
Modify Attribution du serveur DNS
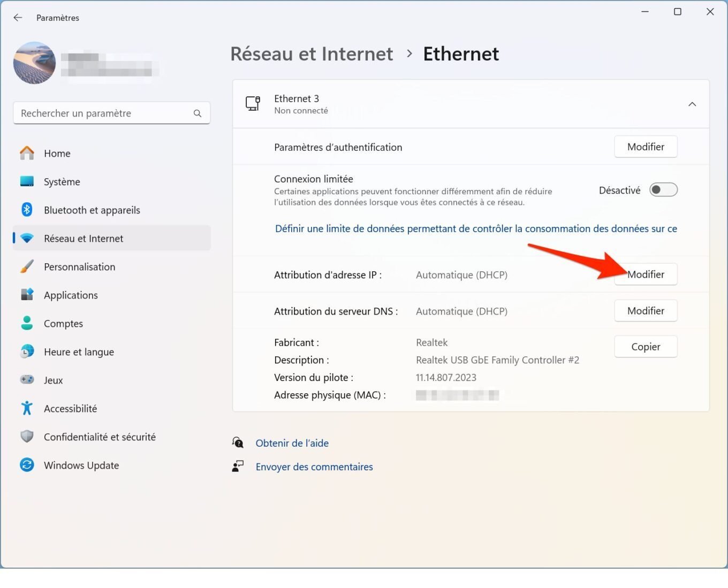pyautogui.click(x=646, y=311)
